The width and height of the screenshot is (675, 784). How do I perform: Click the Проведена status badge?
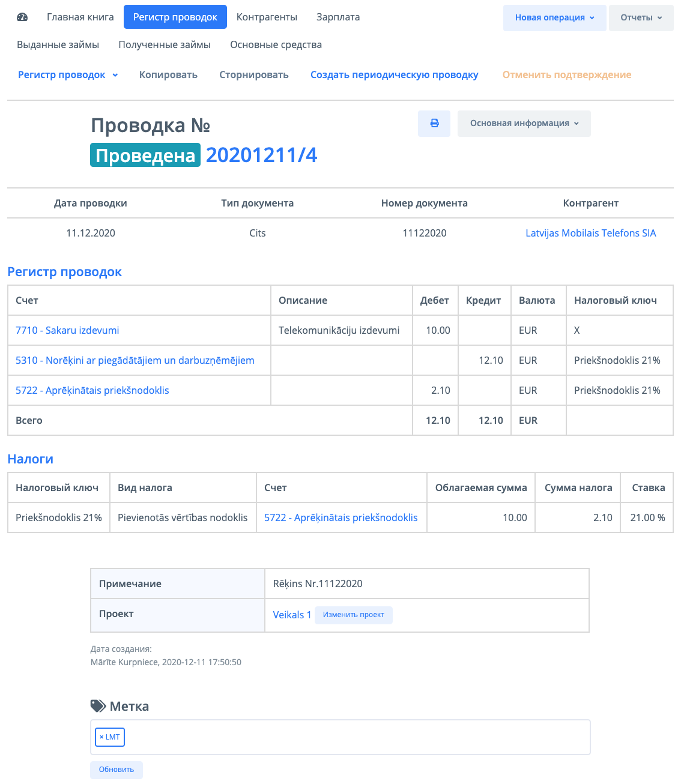[145, 155]
